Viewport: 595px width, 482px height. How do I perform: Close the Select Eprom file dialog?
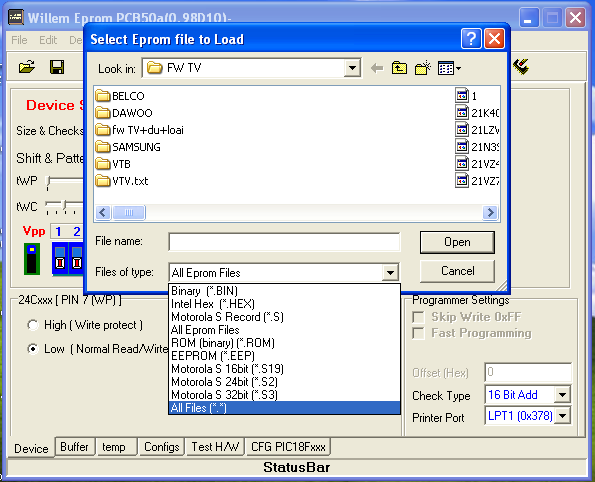pos(494,38)
